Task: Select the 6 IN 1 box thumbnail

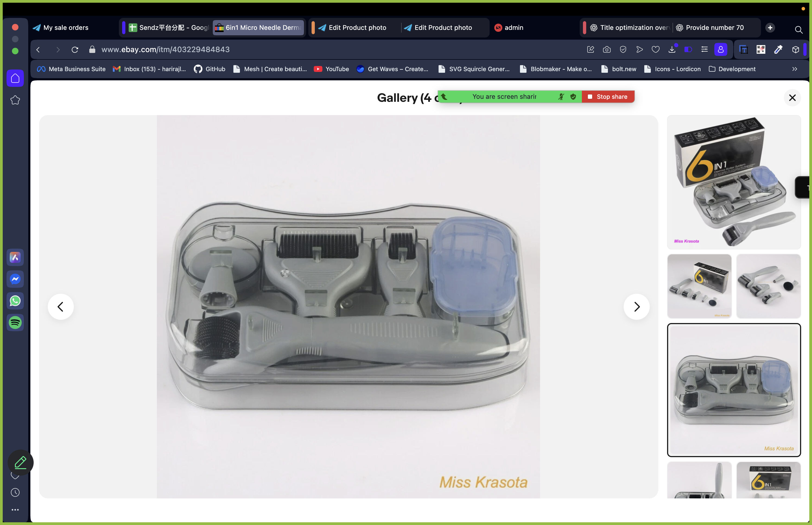Action: [733, 182]
